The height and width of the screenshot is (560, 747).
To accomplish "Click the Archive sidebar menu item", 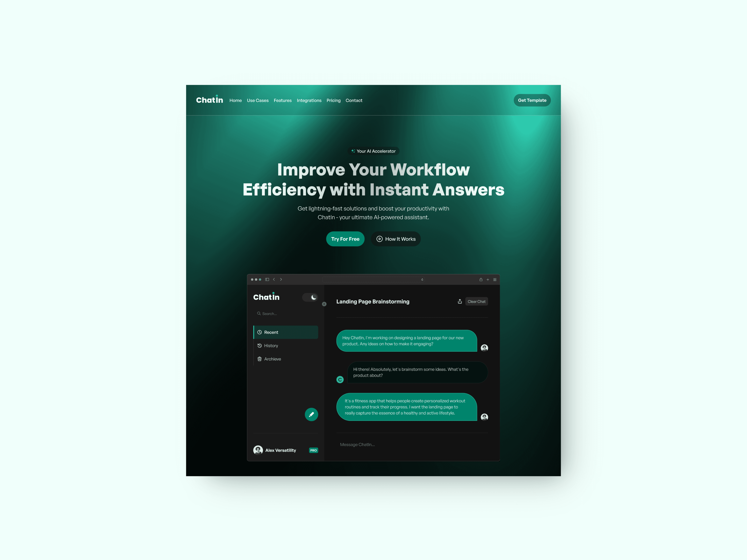I will pyautogui.click(x=271, y=359).
